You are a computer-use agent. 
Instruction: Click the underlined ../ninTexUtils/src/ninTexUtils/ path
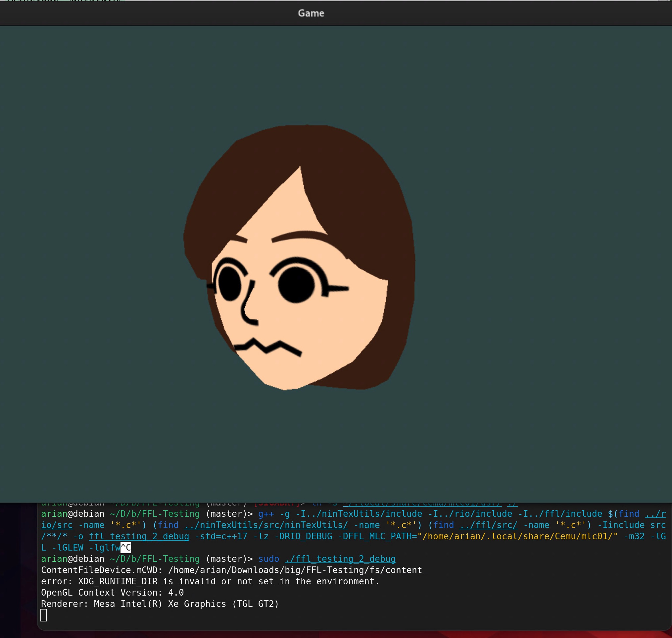(266, 525)
